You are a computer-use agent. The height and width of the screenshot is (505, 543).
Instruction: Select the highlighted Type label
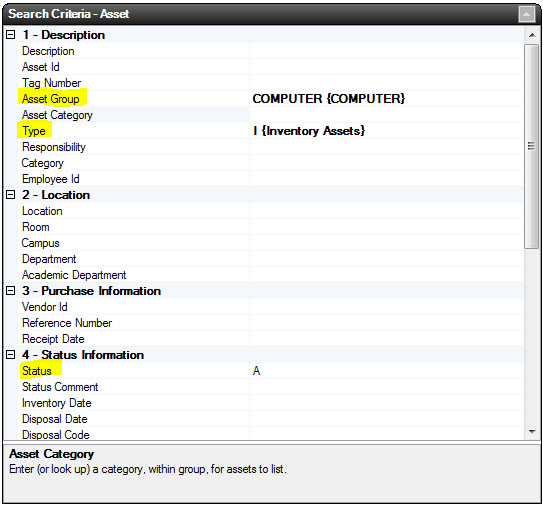coord(34,131)
